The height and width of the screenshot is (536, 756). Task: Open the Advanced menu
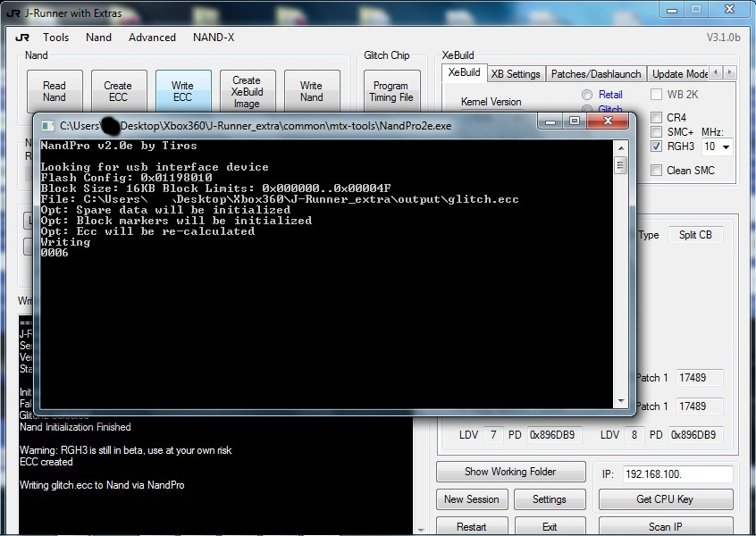(x=152, y=38)
